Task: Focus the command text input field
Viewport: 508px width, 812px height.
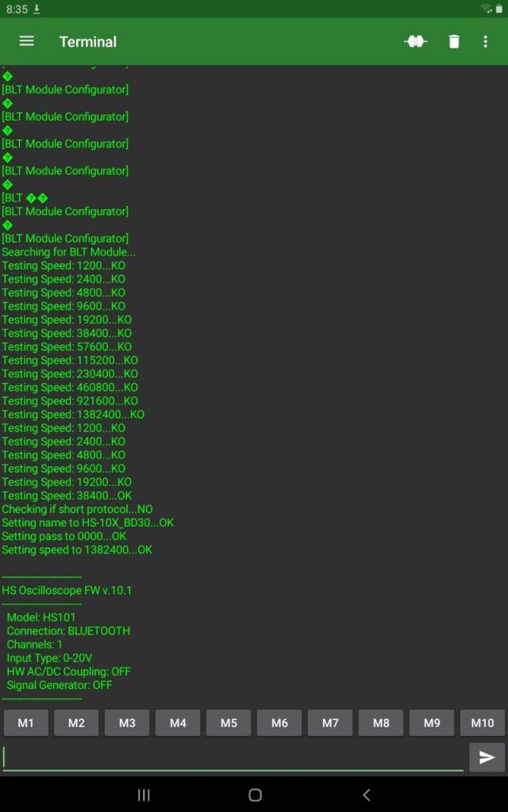Action: [x=233, y=757]
